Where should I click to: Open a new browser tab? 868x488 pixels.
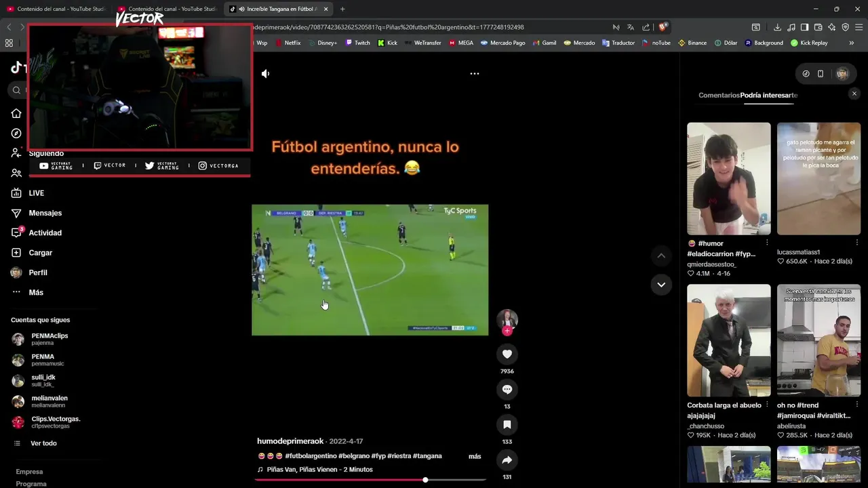[x=342, y=9]
